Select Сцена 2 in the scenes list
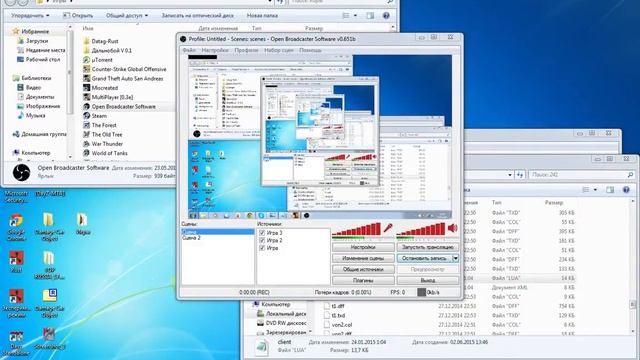Screen dimensions: 640x360 click(x=191, y=238)
